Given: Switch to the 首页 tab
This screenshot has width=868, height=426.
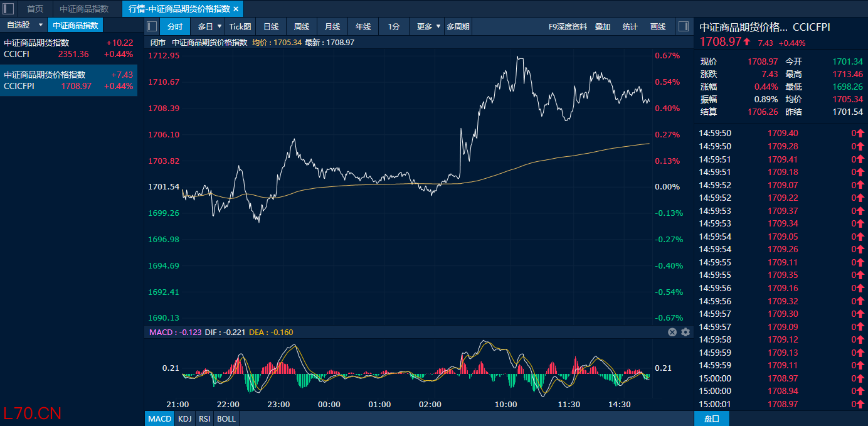Looking at the screenshot, I should (x=35, y=9).
